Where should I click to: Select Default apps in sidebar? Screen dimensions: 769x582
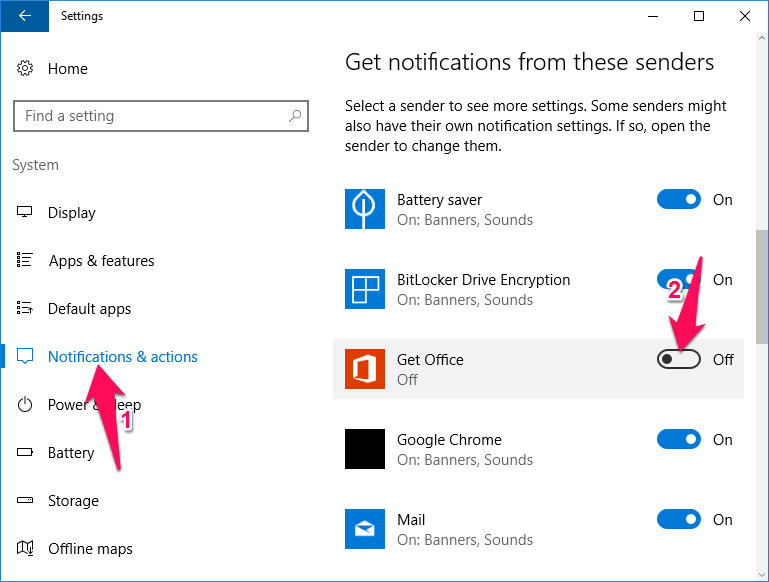click(x=89, y=309)
